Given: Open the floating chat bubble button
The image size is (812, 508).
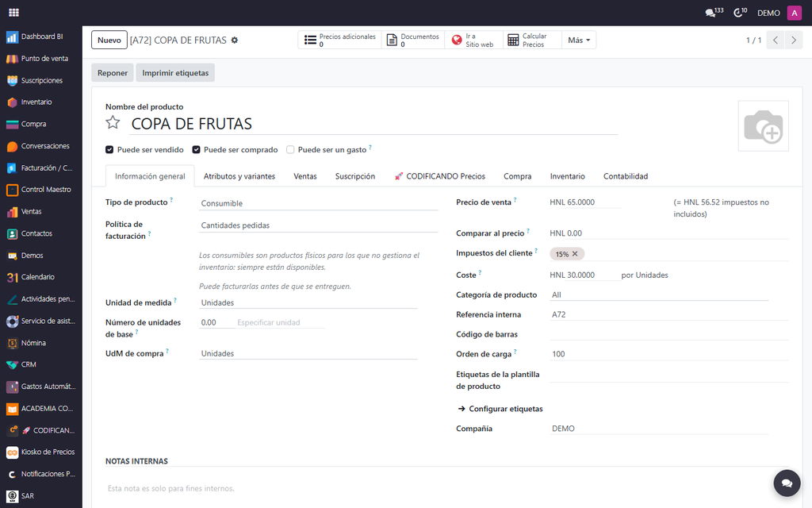Looking at the screenshot, I should click(787, 483).
